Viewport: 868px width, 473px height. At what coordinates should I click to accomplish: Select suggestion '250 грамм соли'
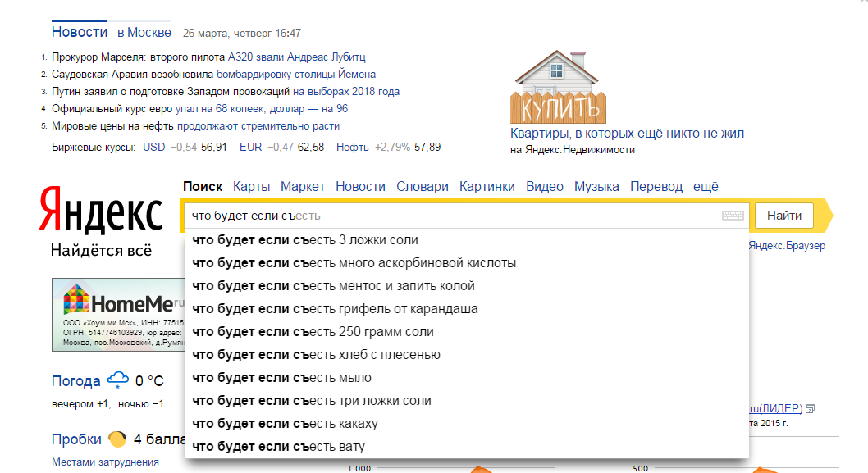pyautogui.click(x=467, y=332)
